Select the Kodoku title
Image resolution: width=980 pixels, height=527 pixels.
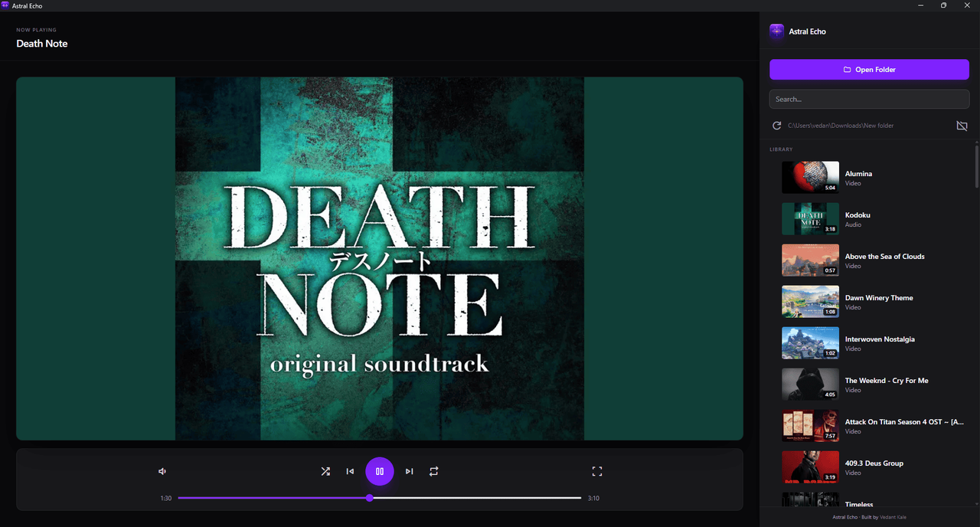[857, 215]
